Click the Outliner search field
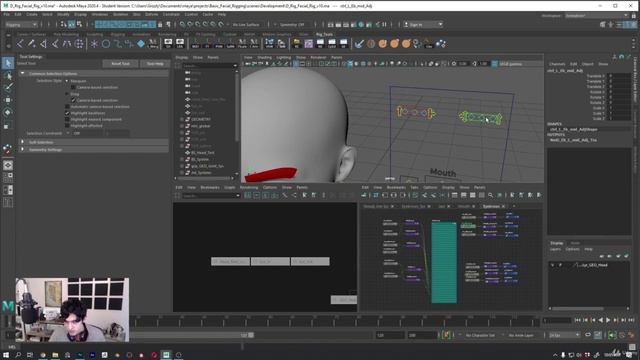This screenshot has height=360, width=640. click(x=210, y=65)
